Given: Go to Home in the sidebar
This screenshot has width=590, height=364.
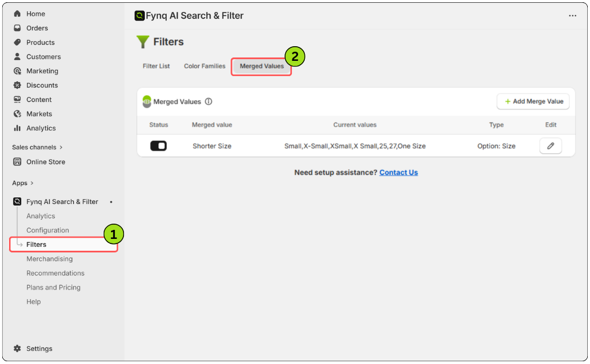Looking at the screenshot, I should [x=36, y=14].
